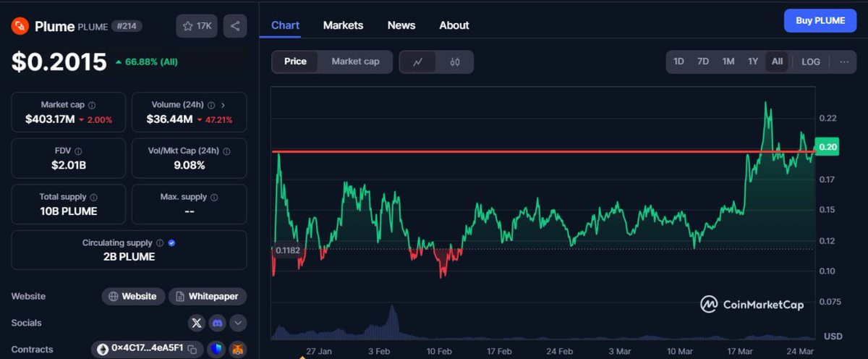Add token to MetaMask via fox icon
Viewport: 868px width, 359px height.
click(238, 350)
